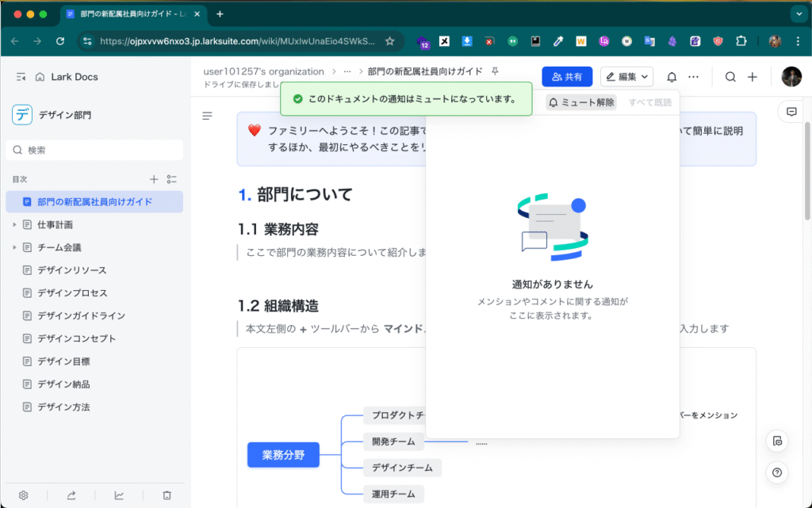This screenshot has width=812, height=508.
Task: Open the settings gear in sidebar footer
Action: (24, 495)
